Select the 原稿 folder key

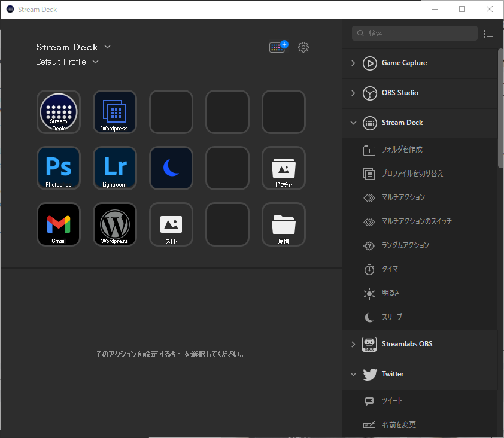coord(284,224)
